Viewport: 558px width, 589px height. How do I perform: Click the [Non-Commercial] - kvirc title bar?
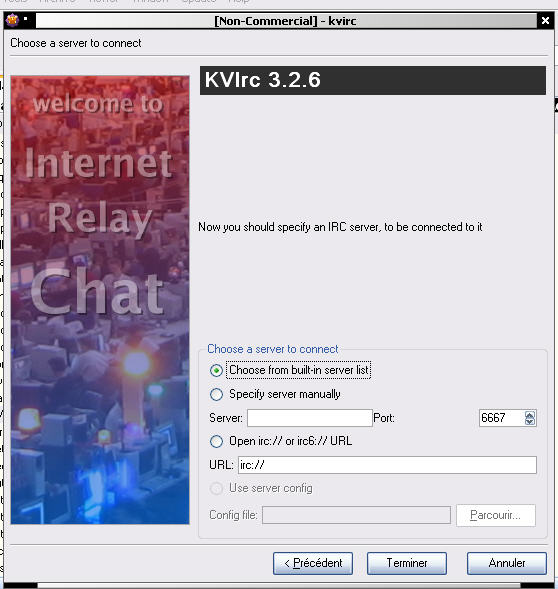pos(286,21)
